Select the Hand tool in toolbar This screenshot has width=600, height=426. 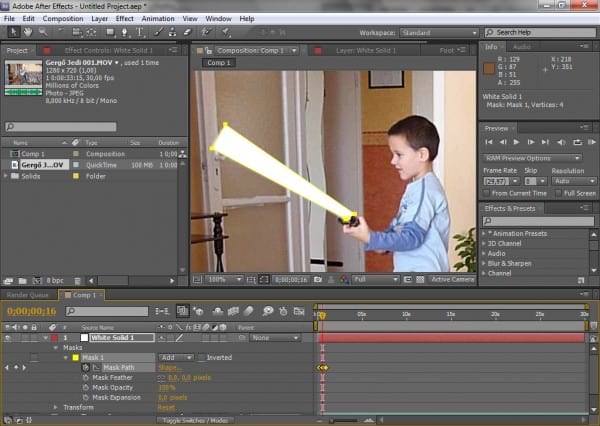26,32
